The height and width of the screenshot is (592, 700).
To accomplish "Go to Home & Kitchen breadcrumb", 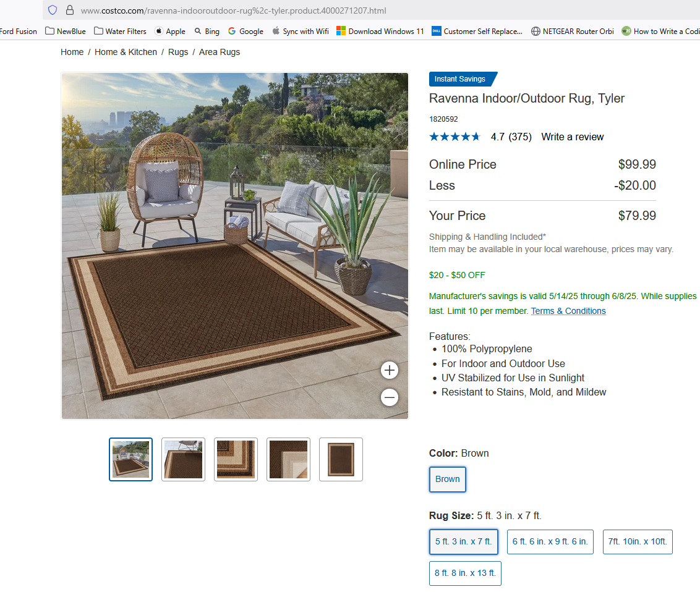I will pos(126,52).
